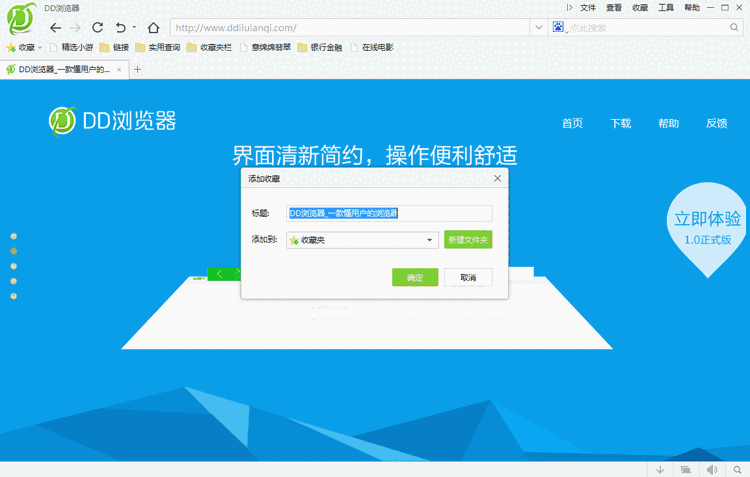This screenshot has width=750, height=477.
Task: Go back with the back arrow
Action: pos(55,28)
